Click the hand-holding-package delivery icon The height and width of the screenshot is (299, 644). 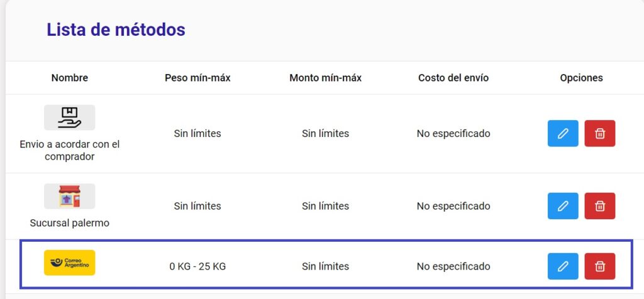69,117
